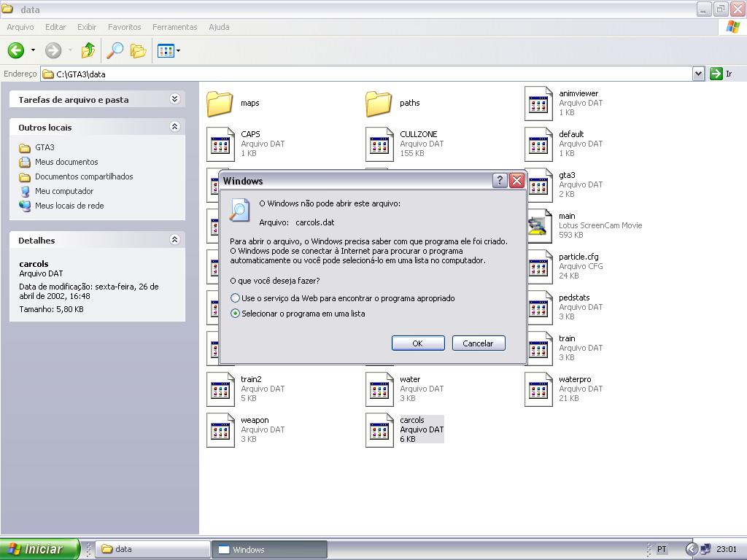Open the Forward button history dropdown
The image size is (747, 560).
70,50
